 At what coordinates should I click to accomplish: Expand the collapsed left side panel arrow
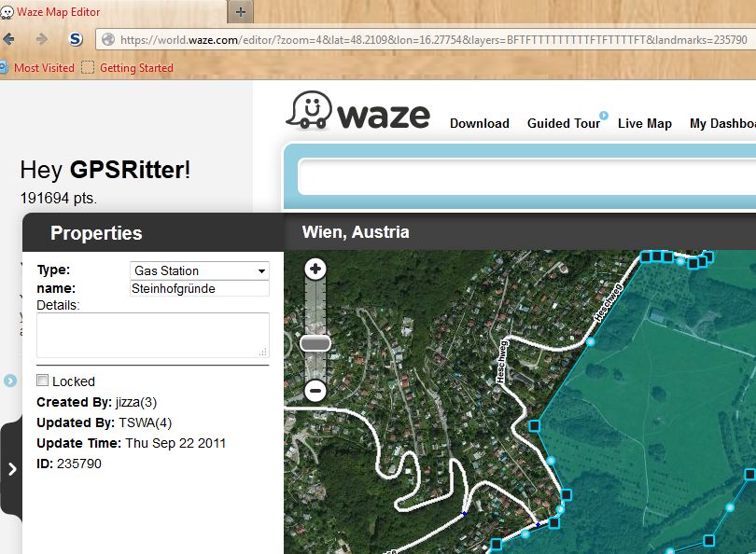point(12,469)
